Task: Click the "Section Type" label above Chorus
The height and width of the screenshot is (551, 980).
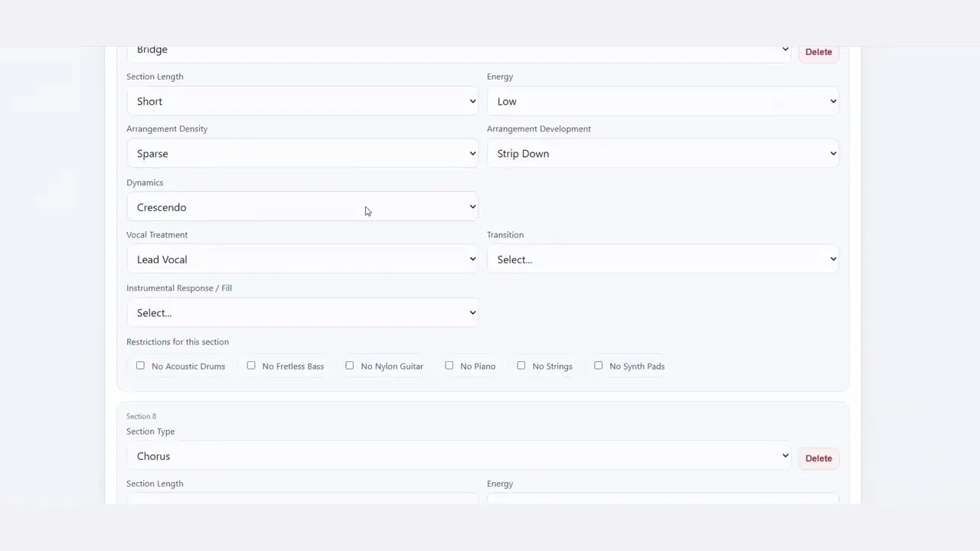Action: [x=151, y=432]
